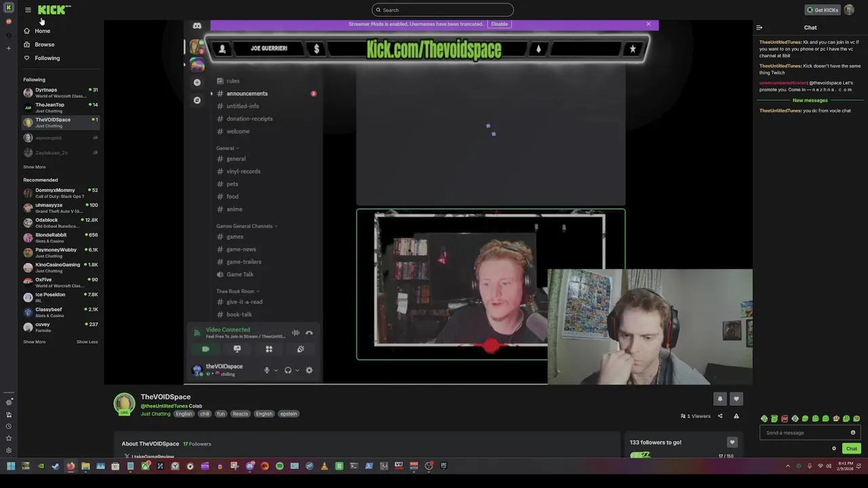Toggle Discord microphone mute
Screen dimensions: 868x488
pos(267,370)
